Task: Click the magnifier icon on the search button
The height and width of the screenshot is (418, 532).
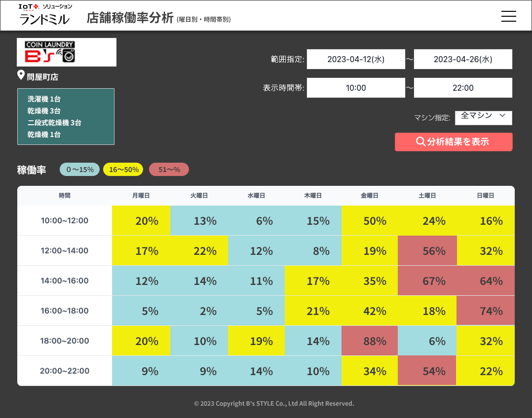Action: click(420, 142)
